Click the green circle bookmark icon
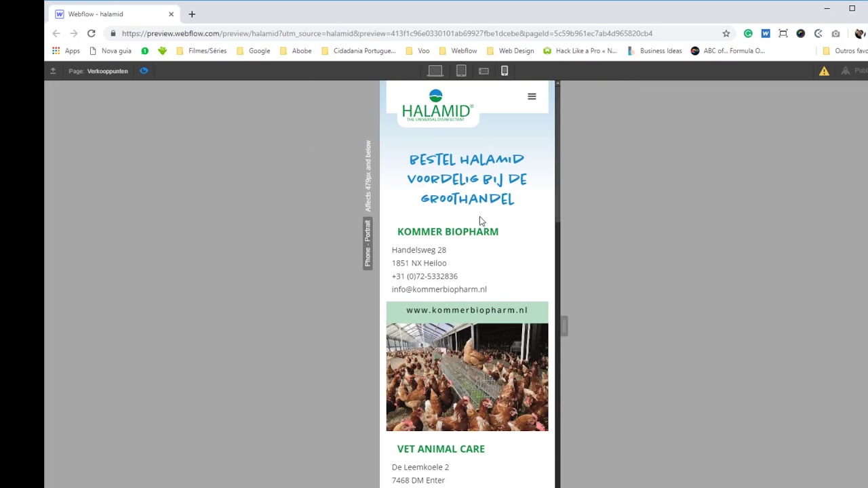This screenshot has width=868, height=488. click(144, 51)
